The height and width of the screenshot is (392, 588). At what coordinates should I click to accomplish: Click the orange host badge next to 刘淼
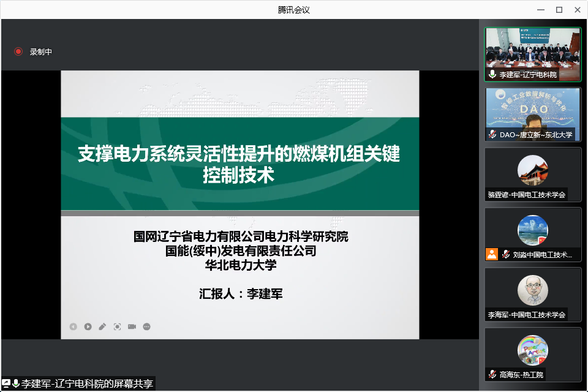pos(491,254)
